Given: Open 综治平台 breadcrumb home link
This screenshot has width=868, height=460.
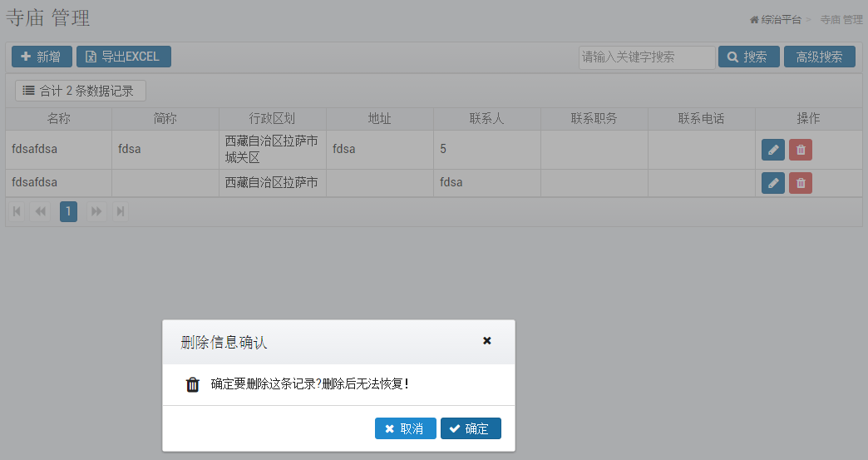Looking at the screenshot, I should pos(776,20).
